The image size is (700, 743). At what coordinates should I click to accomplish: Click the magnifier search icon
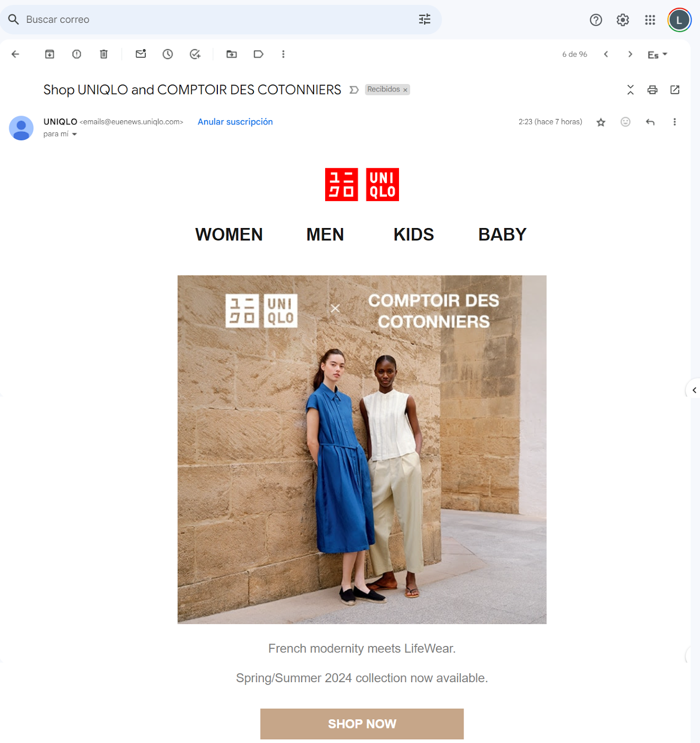tap(13, 20)
